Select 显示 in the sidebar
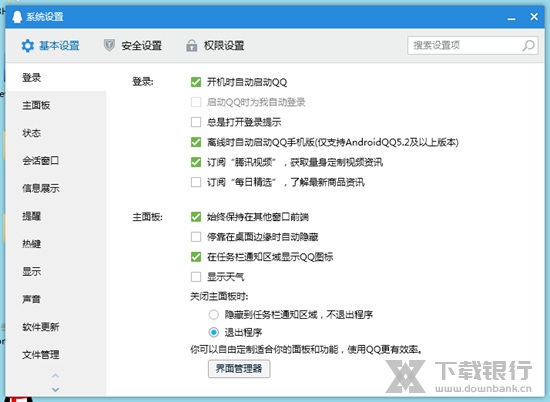550x402 pixels. point(56,272)
